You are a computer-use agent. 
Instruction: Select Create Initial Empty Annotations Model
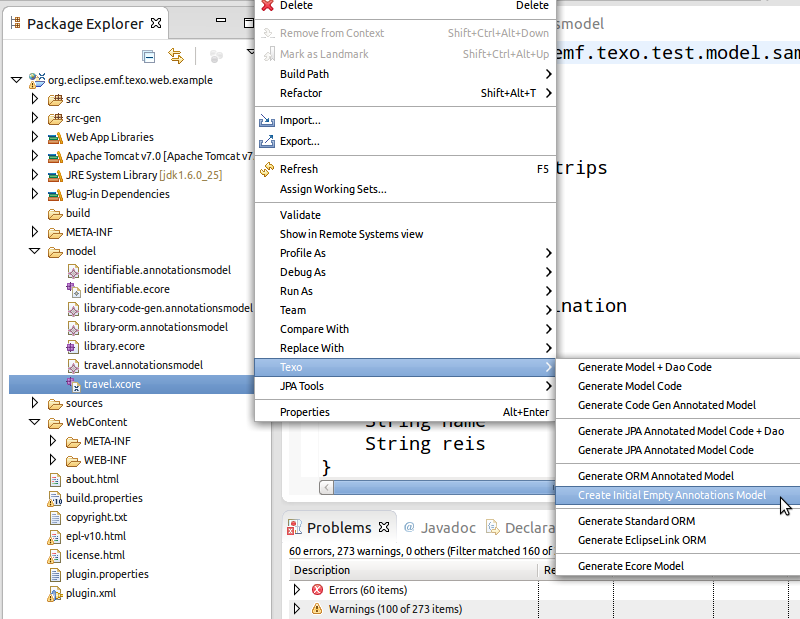678,495
